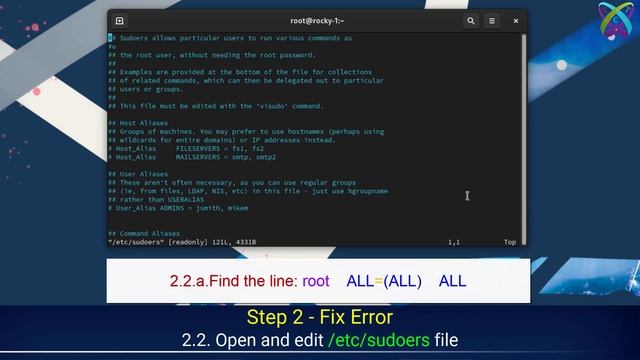640x360 pixels.
Task: Click the 'Host_Alias FILESERVERS = fs1, fs2' line
Action: (x=186, y=149)
